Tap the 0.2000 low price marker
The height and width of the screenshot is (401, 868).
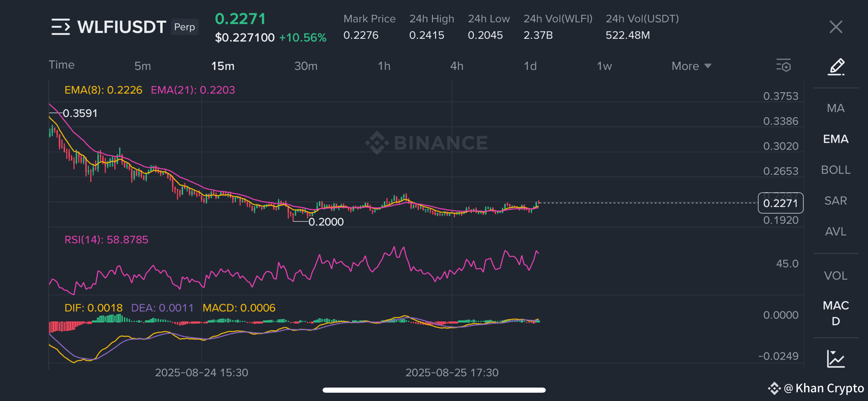coord(326,222)
